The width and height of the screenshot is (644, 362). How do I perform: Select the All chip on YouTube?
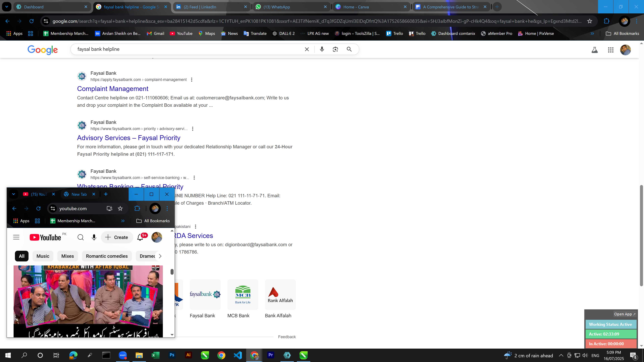pyautogui.click(x=22, y=256)
